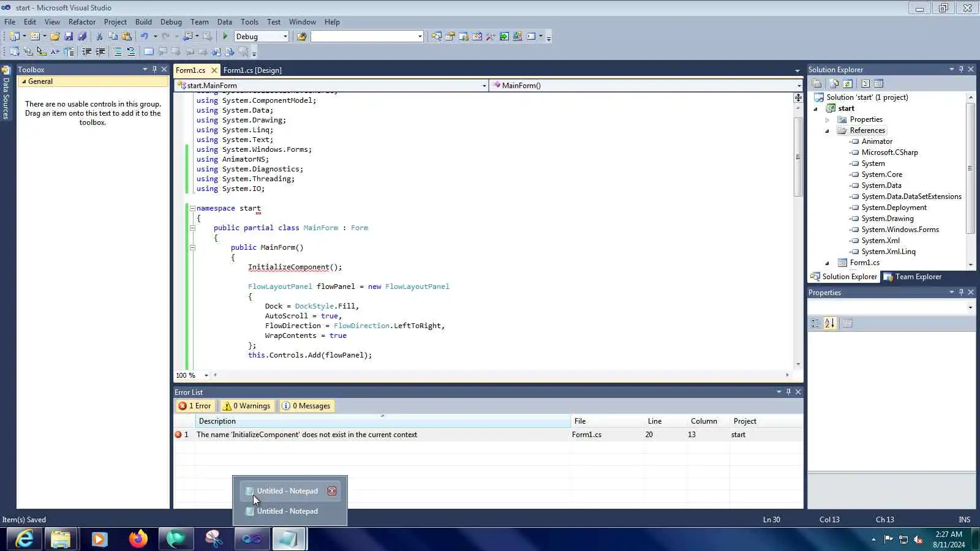This screenshot has width=980, height=551.
Task: Select Form1.cs in Solution Explorer tree
Action: click(864, 263)
